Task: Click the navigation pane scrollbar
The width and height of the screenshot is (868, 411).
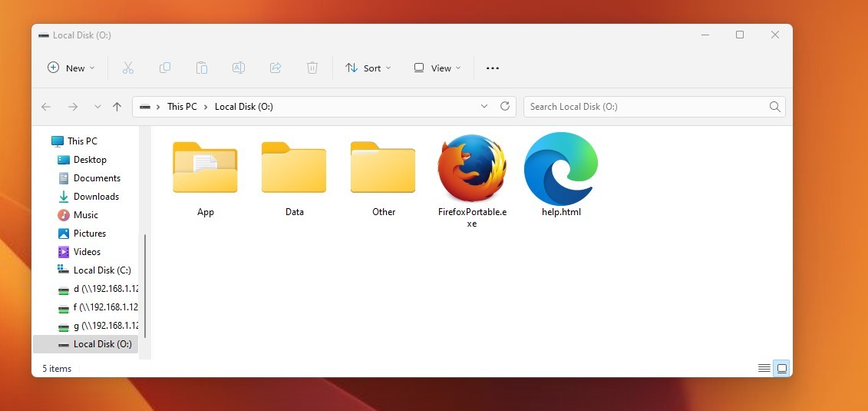Action: [x=145, y=286]
